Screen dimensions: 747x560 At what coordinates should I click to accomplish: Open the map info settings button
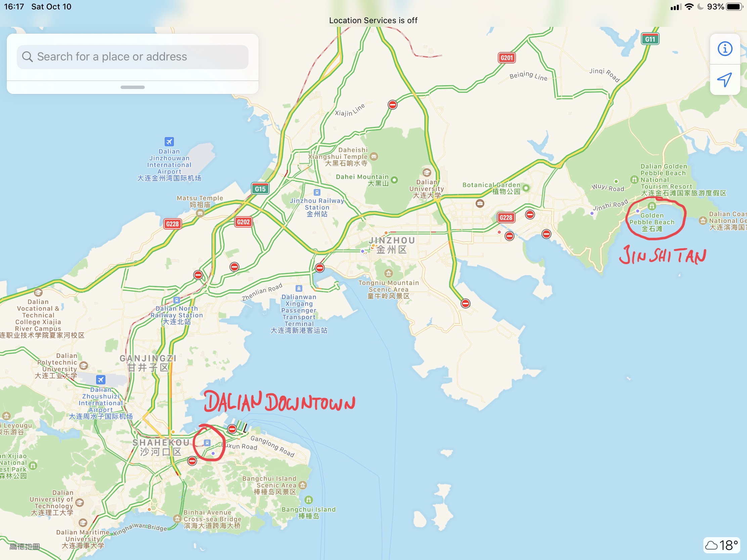tap(725, 49)
